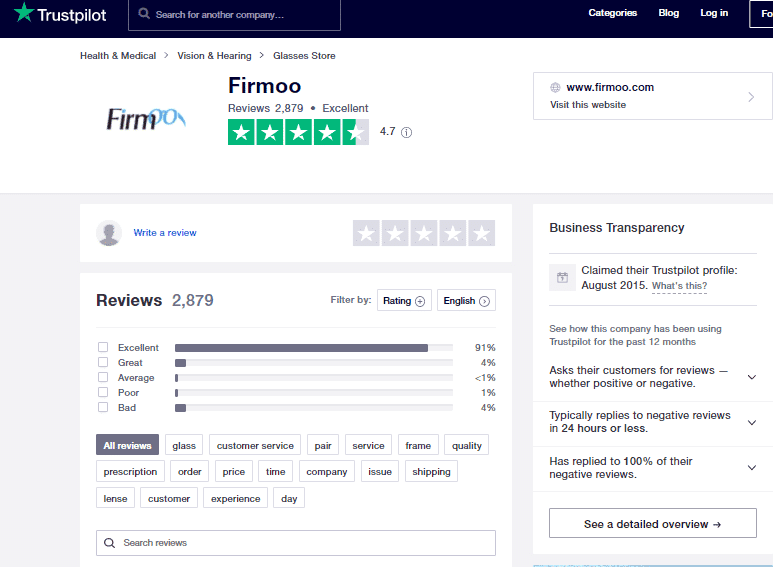Check the Excellent rating filter checkbox
The height and width of the screenshot is (567, 773).
(103, 348)
